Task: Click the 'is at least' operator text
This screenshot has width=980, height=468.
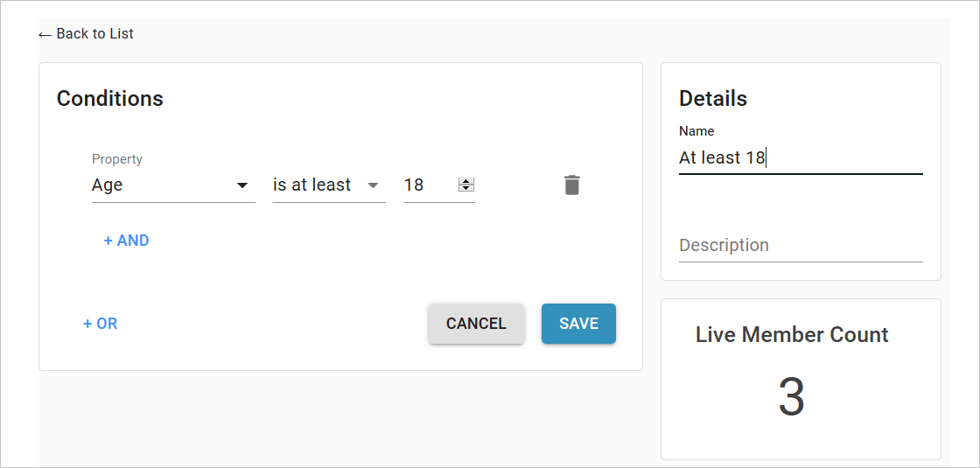Action: 311,185
